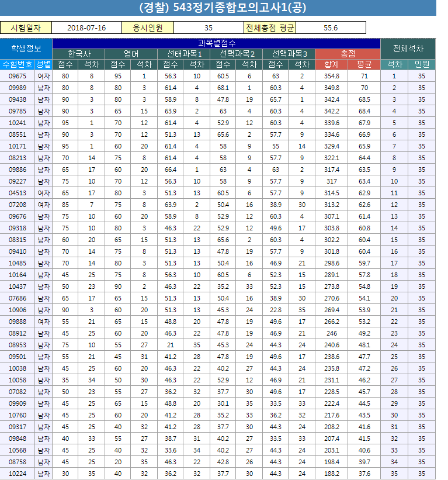Click exam number 09989
Screen dimensions: 448x480
pos(18,88)
